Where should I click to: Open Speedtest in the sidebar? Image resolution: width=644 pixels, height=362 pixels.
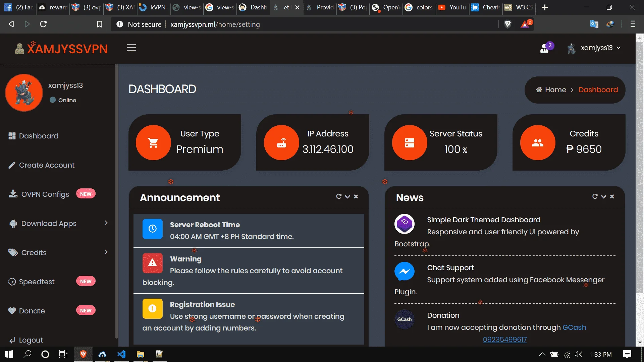click(32, 282)
